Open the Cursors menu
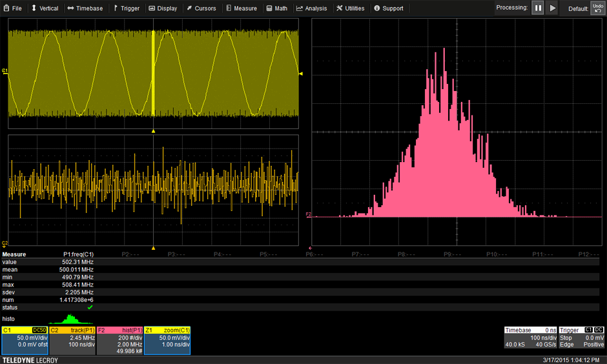Screen dimensions: 607x364 (x=201, y=8)
